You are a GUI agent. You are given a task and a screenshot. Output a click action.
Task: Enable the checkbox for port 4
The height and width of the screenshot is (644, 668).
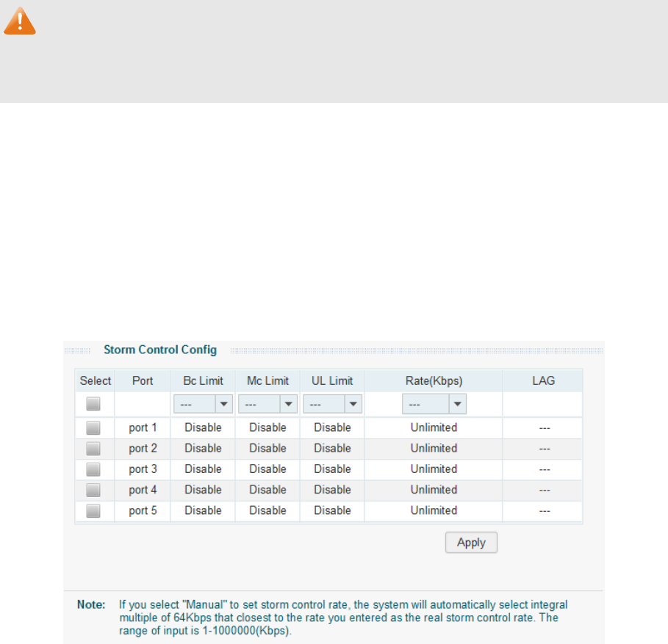coord(93,490)
